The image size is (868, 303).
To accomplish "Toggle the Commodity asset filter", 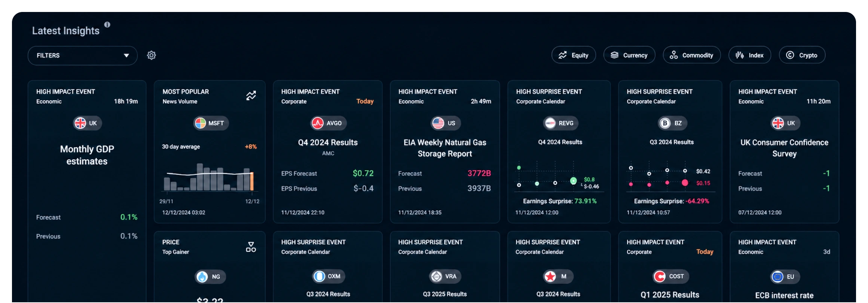I will (692, 55).
